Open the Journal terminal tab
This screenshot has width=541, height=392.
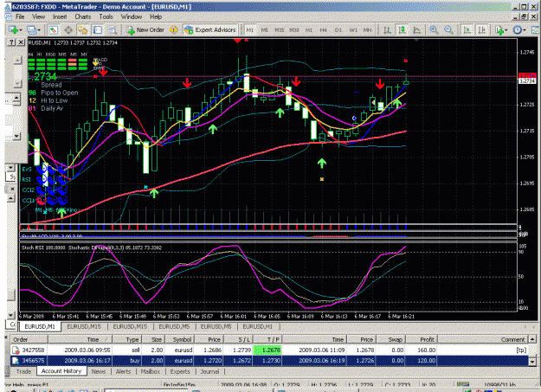pos(209,371)
